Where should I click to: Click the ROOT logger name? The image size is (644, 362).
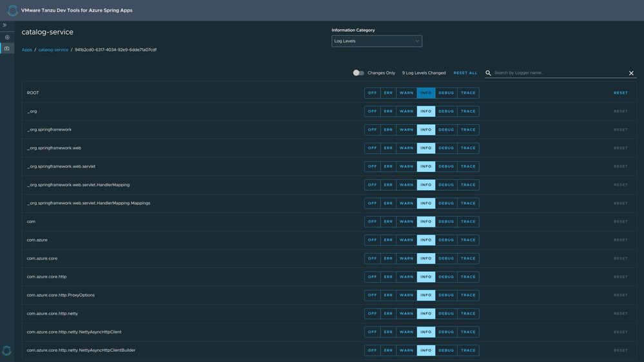[33, 93]
